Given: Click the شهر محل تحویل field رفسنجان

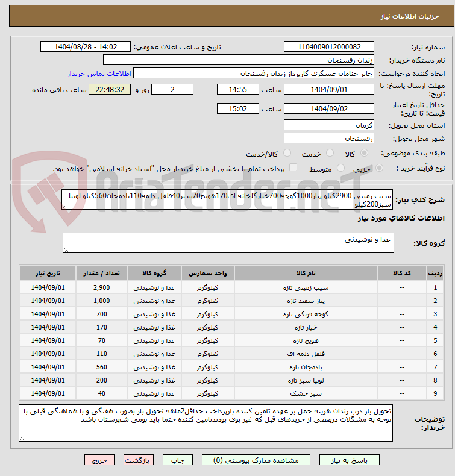Looking at the screenshot, I should (328, 138).
